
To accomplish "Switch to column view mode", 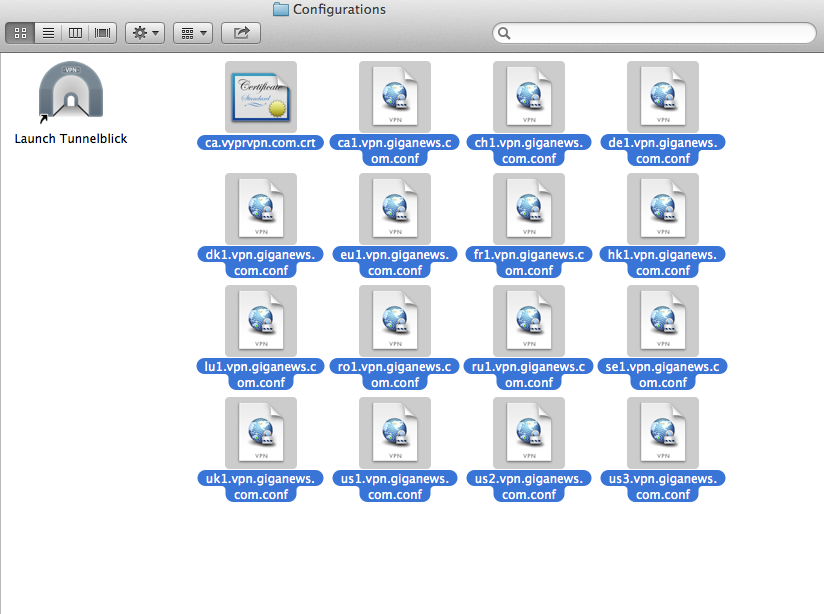I will click(75, 33).
